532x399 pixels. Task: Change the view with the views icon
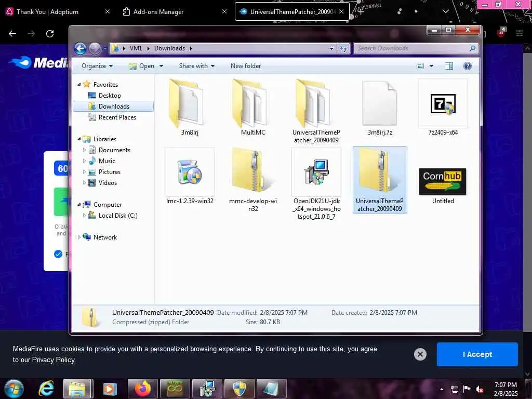(420, 66)
